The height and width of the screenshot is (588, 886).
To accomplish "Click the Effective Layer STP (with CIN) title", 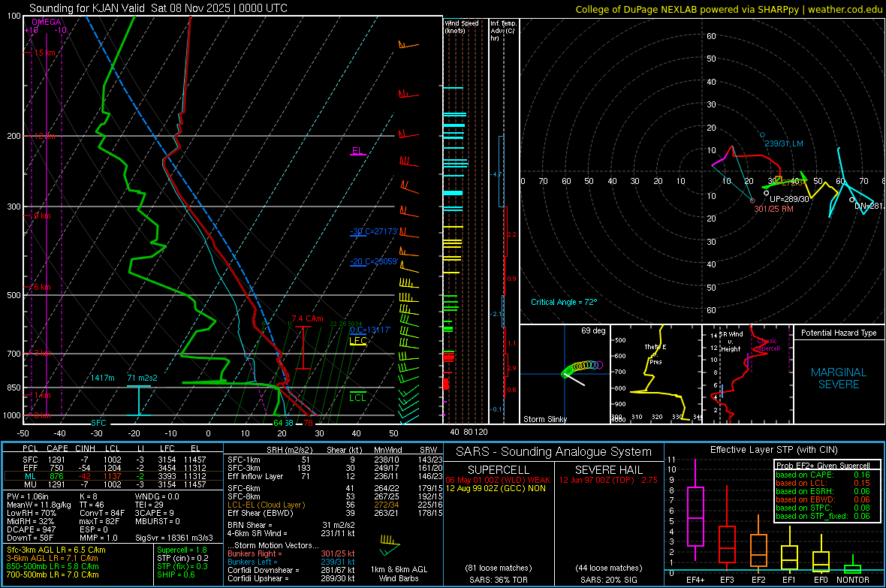I will (x=773, y=450).
